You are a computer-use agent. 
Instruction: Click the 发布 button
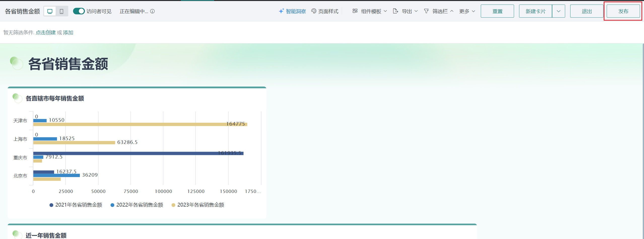click(x=623, y=11)
